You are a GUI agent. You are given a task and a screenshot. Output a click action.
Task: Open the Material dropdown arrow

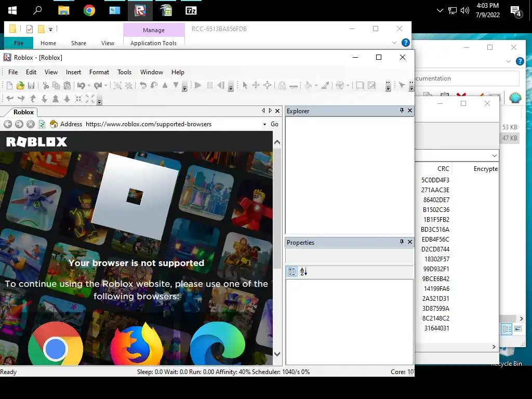point(348,86)
